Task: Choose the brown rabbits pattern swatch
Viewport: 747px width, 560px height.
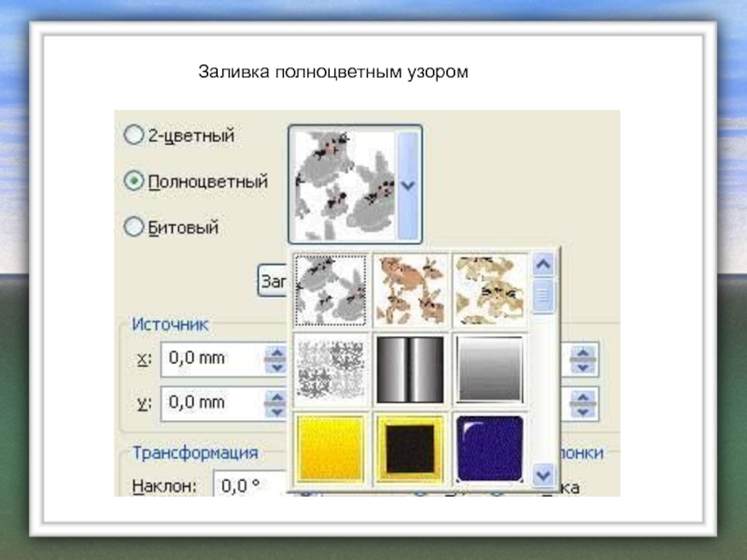Action: pyautogui.click(x=411, y=289)
